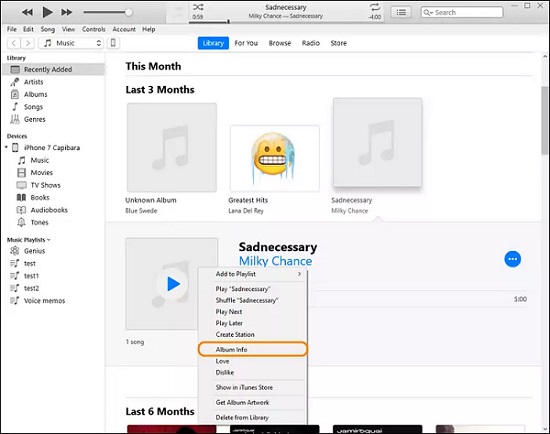Expand the Add to Playlist submenu
Viewport: 550px width, 434px height.
[253, 274]
